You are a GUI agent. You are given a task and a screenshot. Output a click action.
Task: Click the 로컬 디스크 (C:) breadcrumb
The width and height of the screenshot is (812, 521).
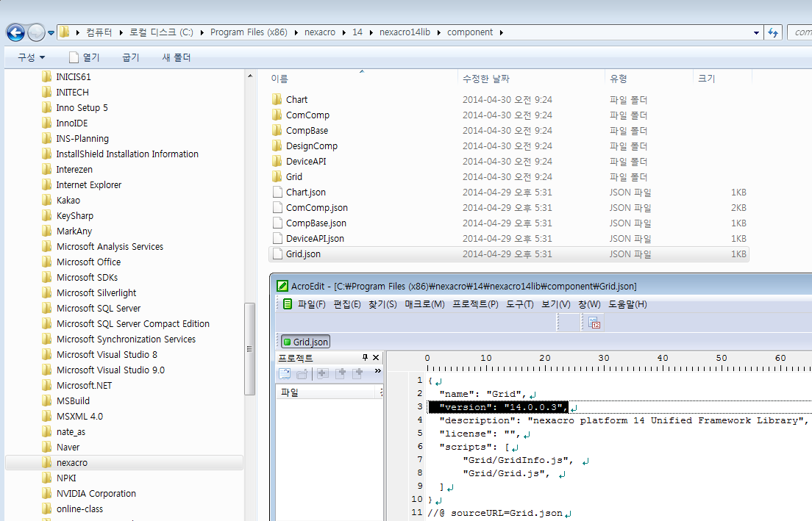point(161,32)
